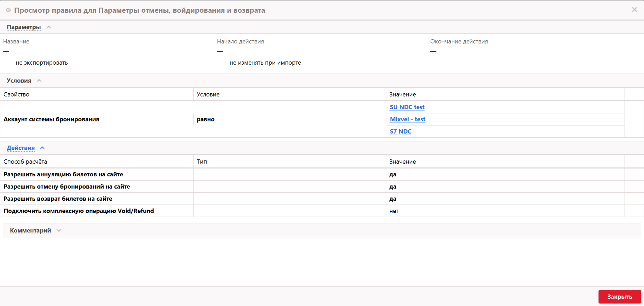Click the Способ расчёта column header
Image resolution: width=644 pixels, height=306 pixels.
pyautogui.click(x=25, y=161)
